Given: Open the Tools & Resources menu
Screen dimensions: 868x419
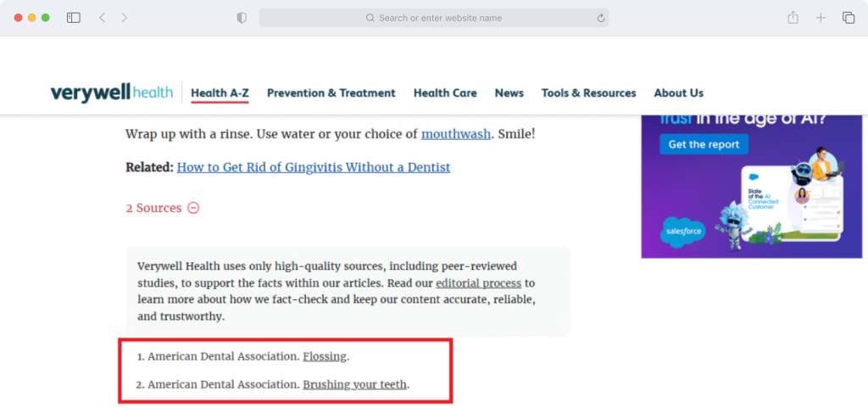Looking at the screenshot, I should 588,93.
